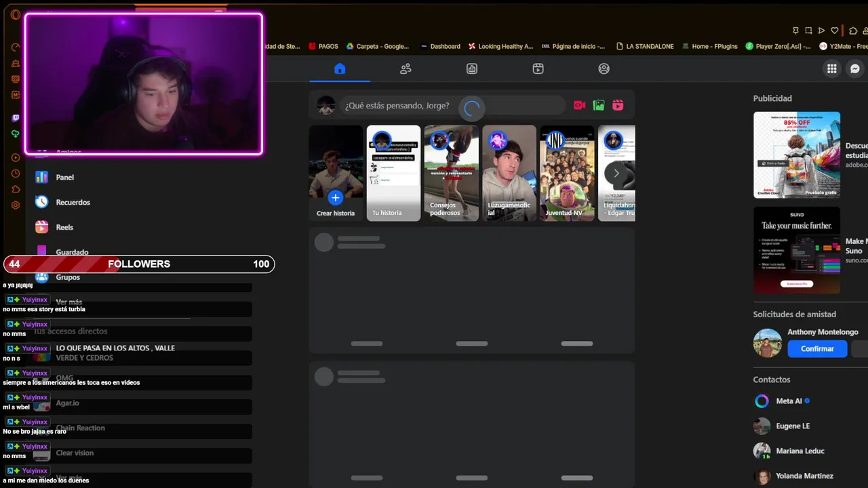Show next stories with the arrow button

tap(616, 173)
